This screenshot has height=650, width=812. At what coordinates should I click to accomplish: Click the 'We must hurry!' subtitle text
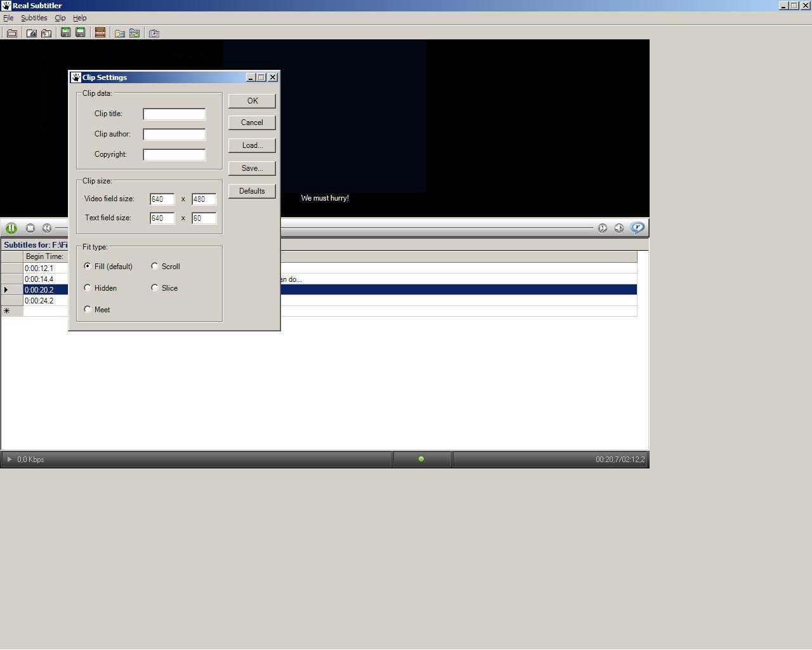(325, 198)
